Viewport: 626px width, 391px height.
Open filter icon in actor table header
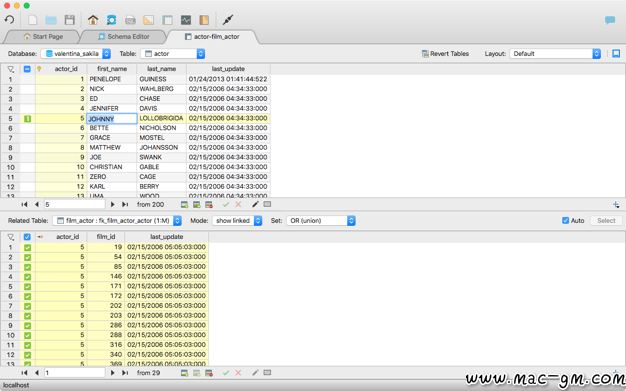[x=11, y=69]
